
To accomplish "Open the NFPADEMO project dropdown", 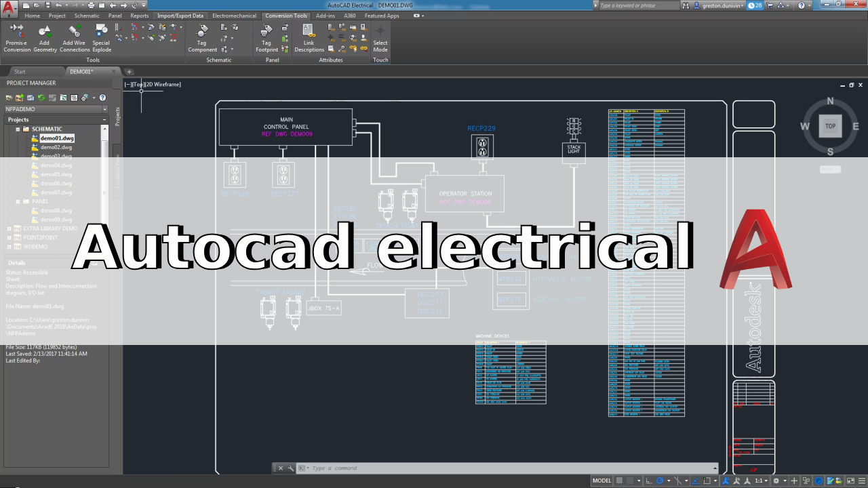I will click(105, 109).
